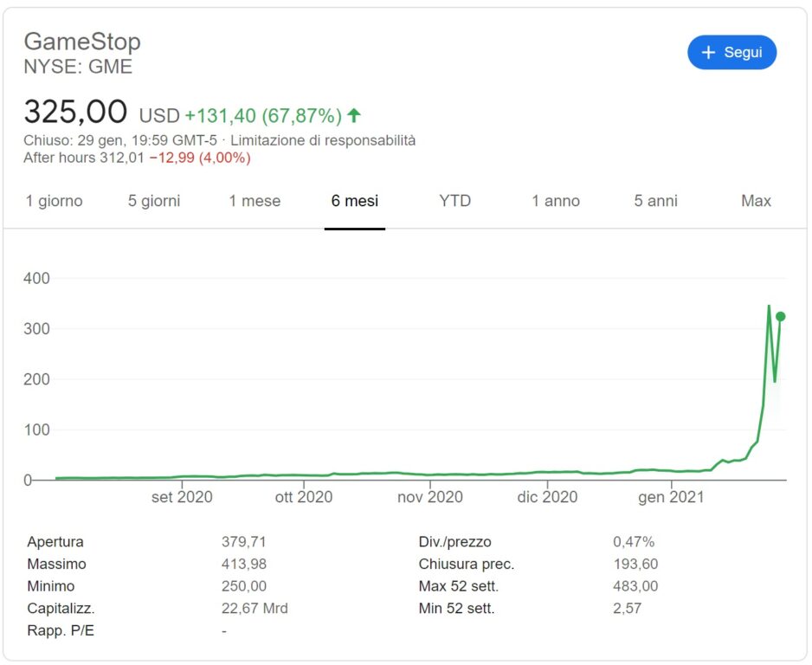The image size is (812, 665).
Task: Click the 300 y-axis label
Action: tap(36, 329)
